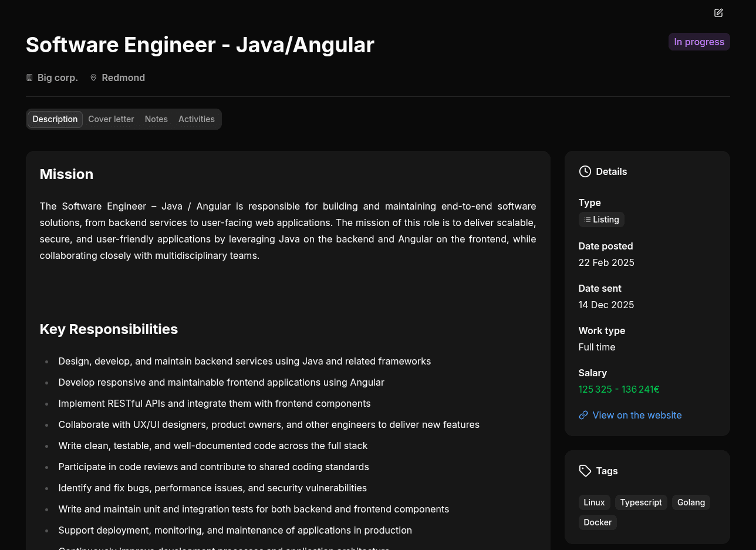Click the clock icon in the Details header
756x550 pixels.
click(x=585, y=171)
